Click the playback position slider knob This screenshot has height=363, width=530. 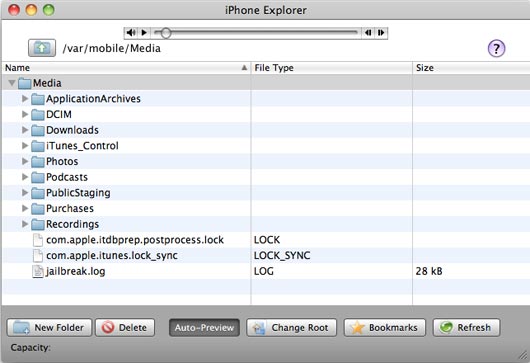pyautogui.click(x=166, y=33)
